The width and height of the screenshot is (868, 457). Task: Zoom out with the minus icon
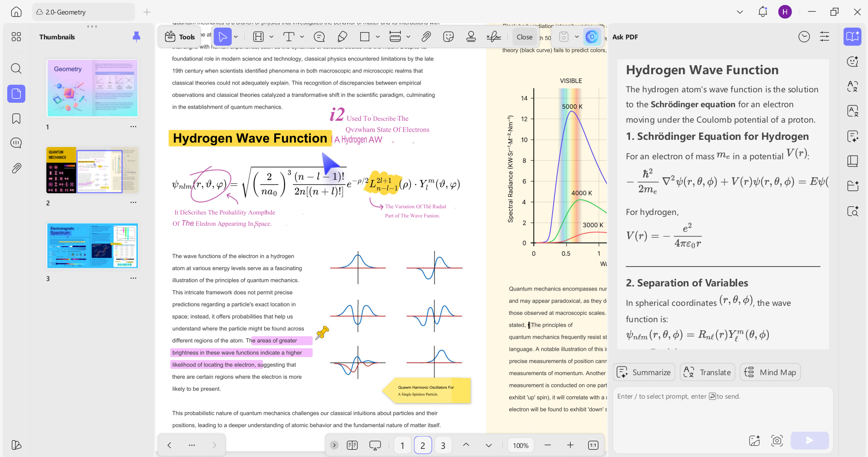tap(548, 445)
